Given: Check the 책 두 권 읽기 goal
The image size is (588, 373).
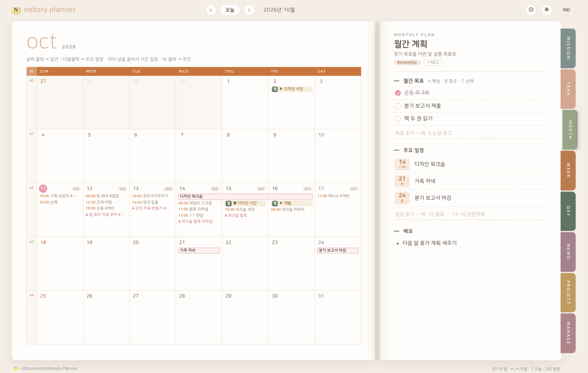Looking at the screenshot, I should (398, 119).
